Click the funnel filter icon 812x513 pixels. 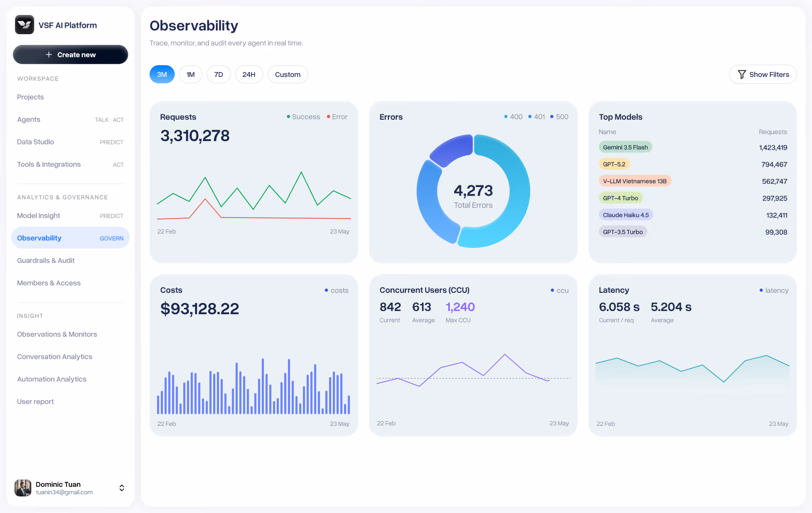[x=741, y=74]
